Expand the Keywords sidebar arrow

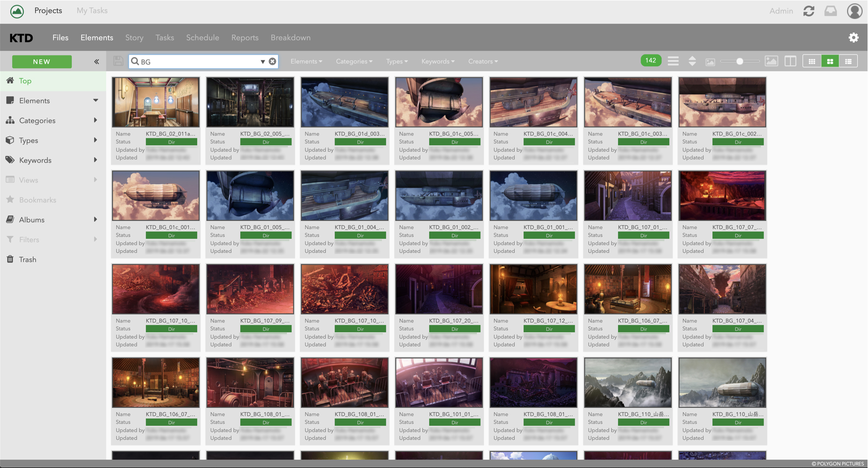click(95, 160)
